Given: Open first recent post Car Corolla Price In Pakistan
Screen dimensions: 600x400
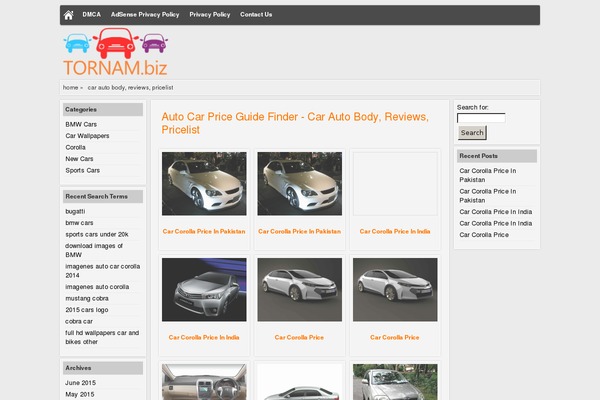Looking at the screenshot, I should [x=488, y=175].
